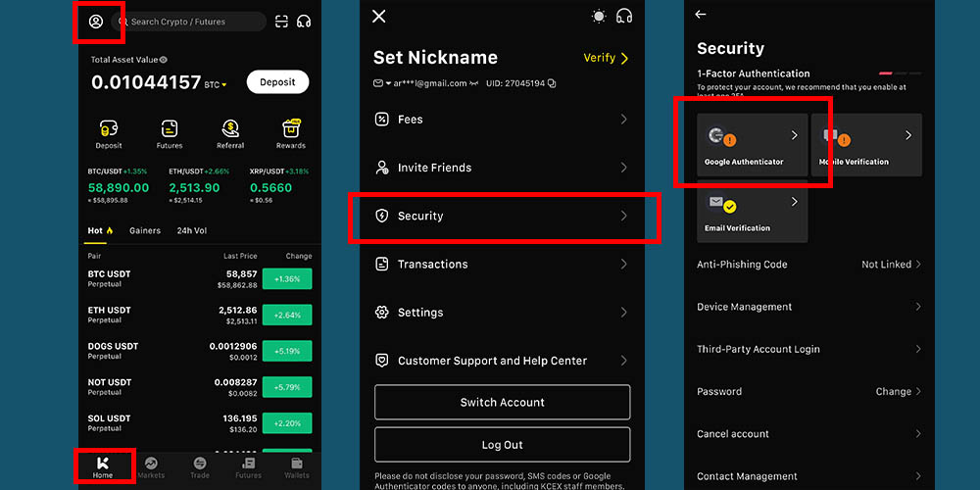Open Anti-Phishing Code setting
The height and width of the screenshot is (490, 980).
point(808,265)
